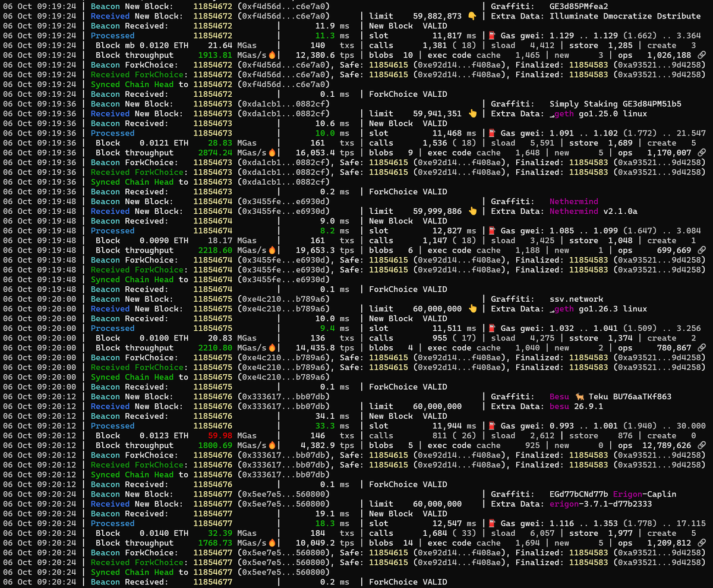This screenshot has height=588, width=713.
Task: Click the green 28.83 MGas value
Action: 221,143
